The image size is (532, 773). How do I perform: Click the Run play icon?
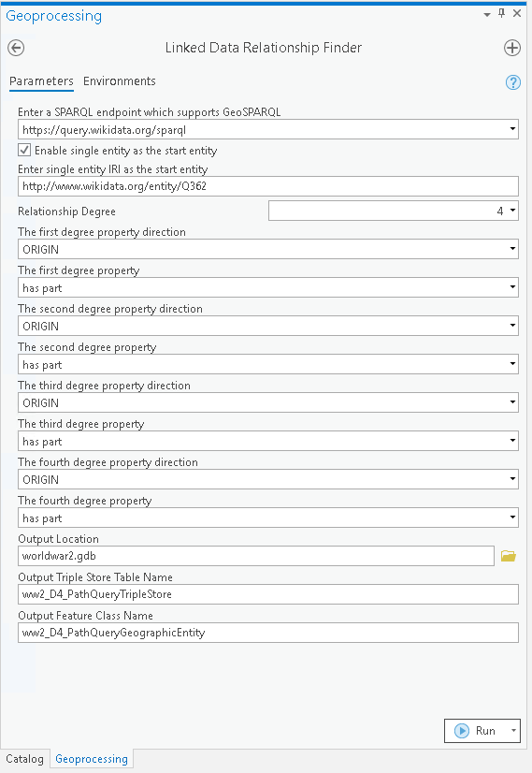[x=462, y=731]
